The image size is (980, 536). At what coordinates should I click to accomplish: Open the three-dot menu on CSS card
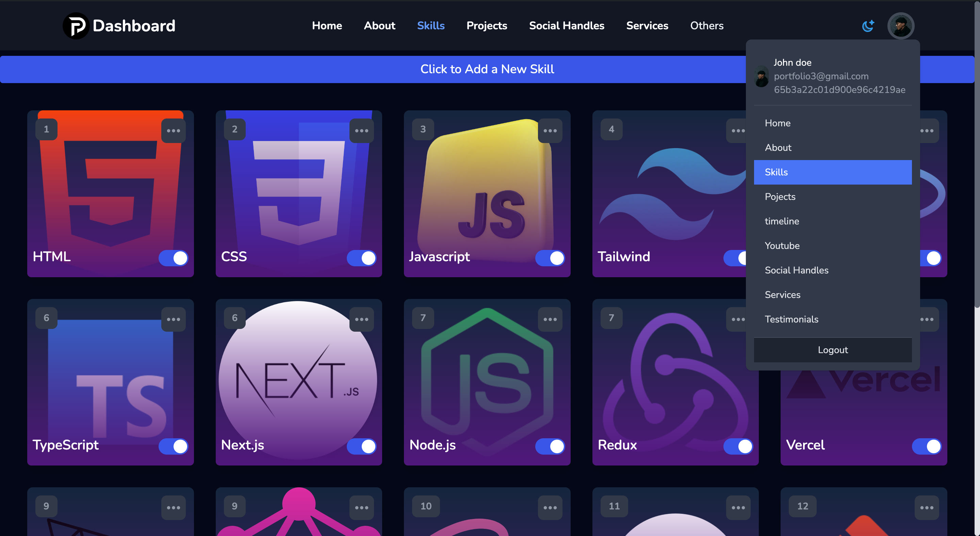tap(361, 130)
